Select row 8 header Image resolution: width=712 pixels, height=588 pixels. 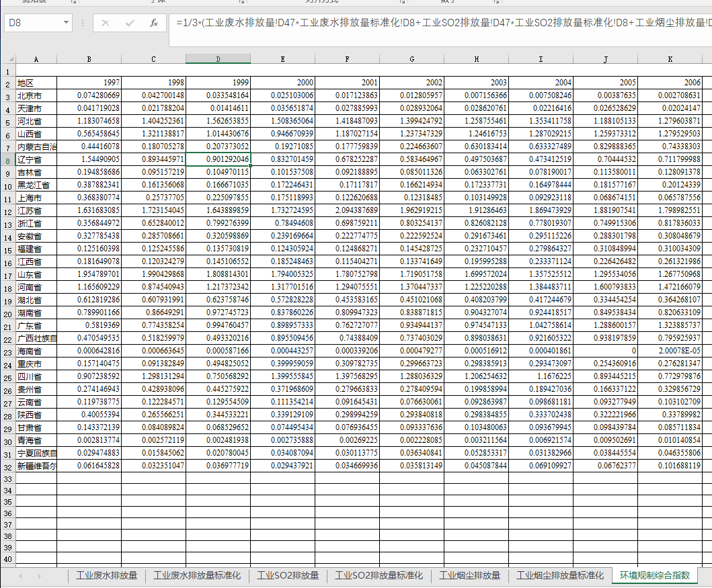tap(8, 161)
